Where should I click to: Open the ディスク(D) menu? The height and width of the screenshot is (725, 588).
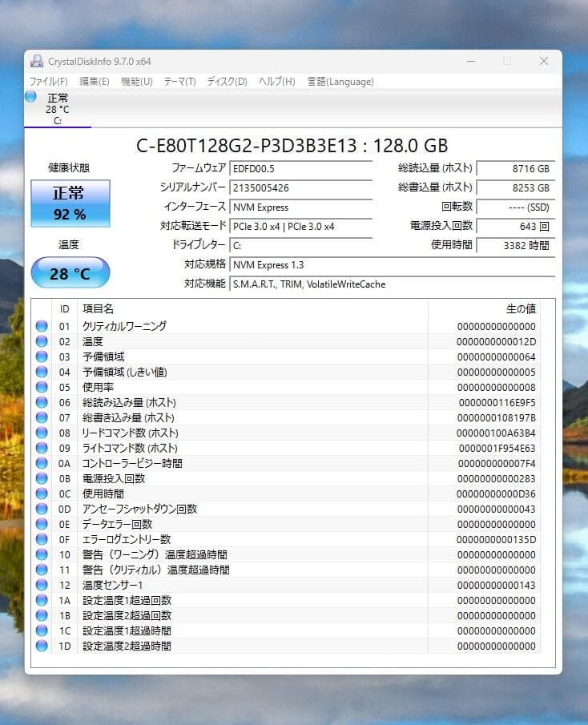click(x=227, y=82)
